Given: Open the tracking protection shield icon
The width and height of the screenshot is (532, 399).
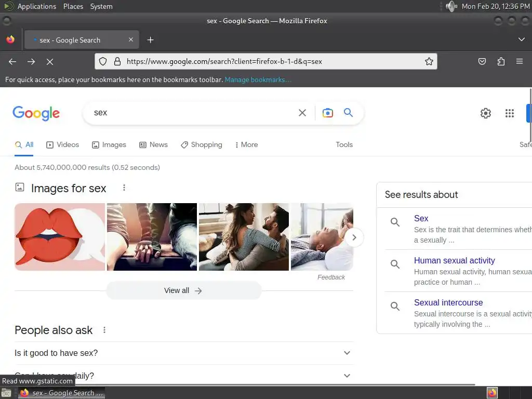Looking at the screenshot, I should (x=103, y=61).
